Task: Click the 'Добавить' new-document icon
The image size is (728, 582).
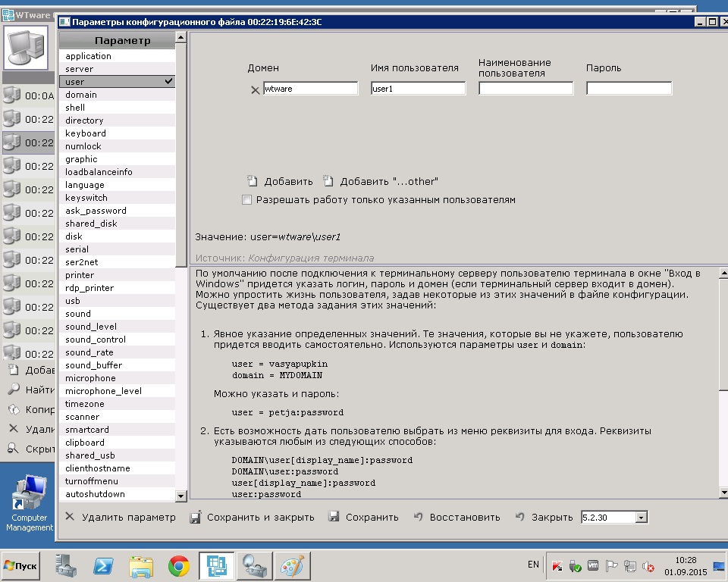Action: click(x=253, y=181)
